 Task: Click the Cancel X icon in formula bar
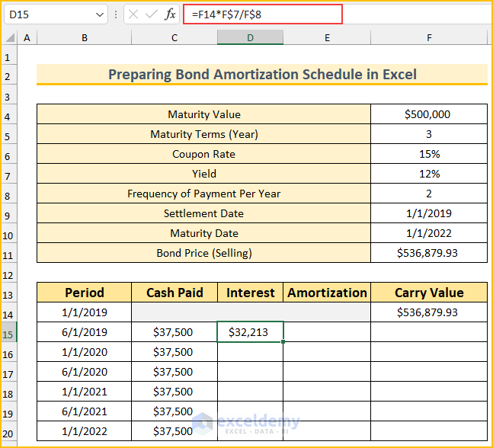point(134,14)
